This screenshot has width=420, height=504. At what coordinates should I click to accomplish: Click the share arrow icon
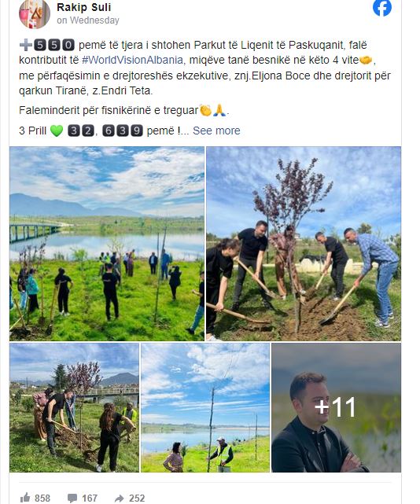pyautogui.click(x=120, y=498)
